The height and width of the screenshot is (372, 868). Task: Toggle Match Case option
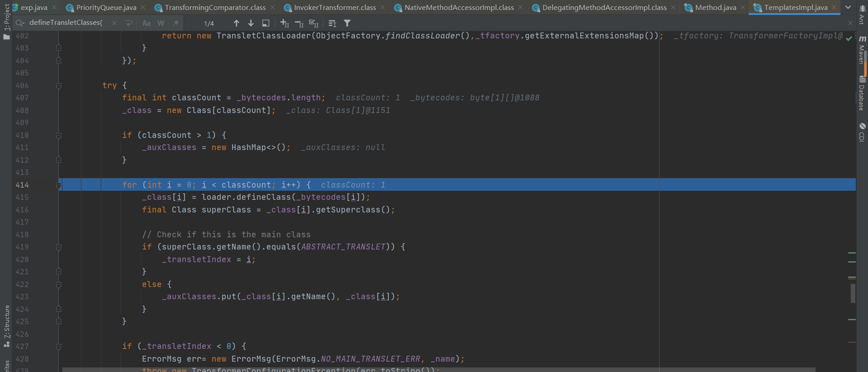(146, 23)
